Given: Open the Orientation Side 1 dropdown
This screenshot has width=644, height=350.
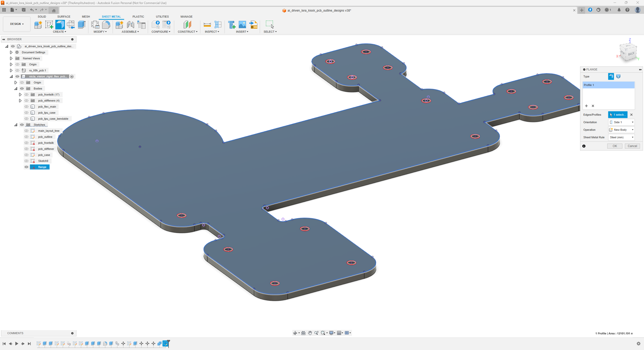Looking at the screenshot, I should [621, 122].
